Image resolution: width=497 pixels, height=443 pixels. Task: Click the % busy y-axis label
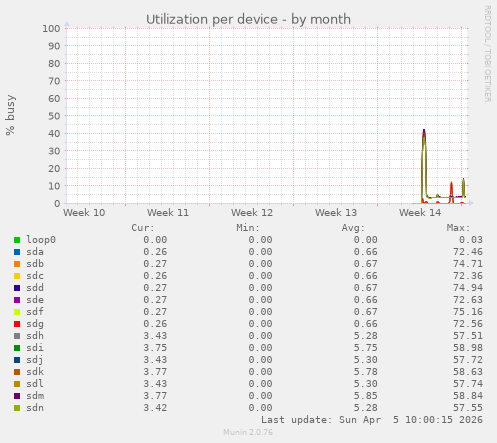(x=10, y=115)
